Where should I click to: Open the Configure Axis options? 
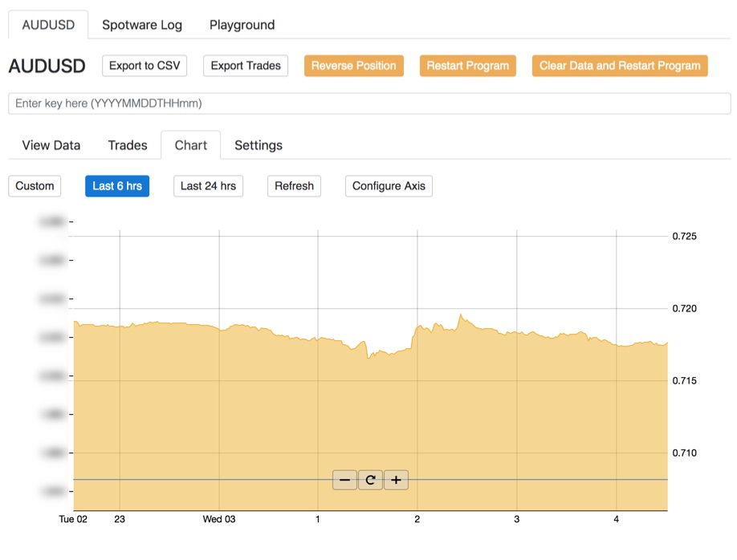point(389,186)
